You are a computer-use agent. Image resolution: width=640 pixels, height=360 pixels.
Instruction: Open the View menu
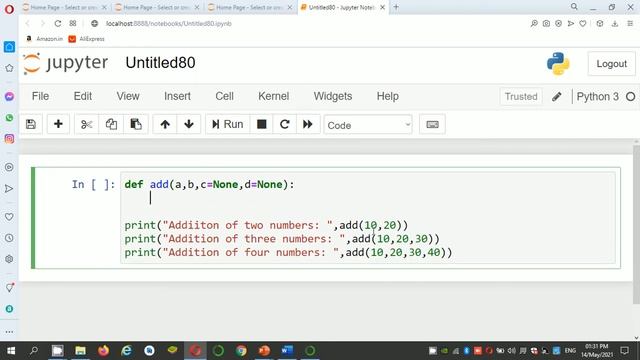click(x=128, y=96)
